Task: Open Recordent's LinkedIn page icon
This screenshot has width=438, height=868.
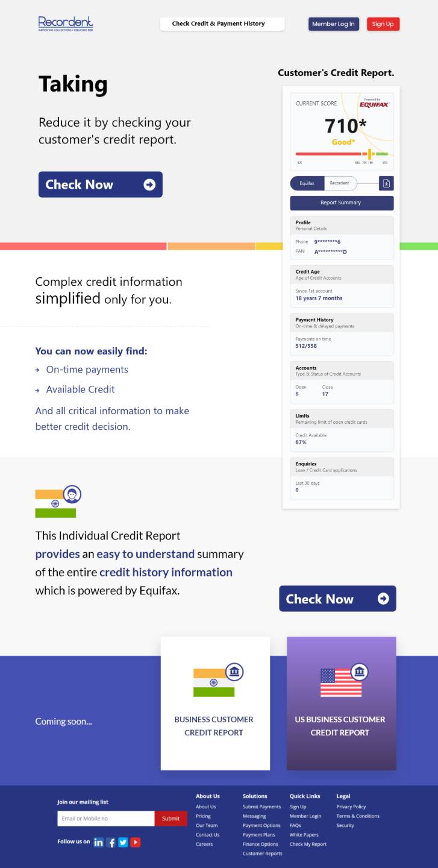Action: click(98, 842)
